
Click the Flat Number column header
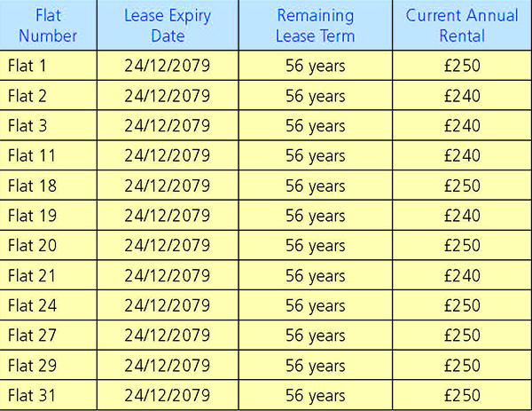pyautogui.click(x=48, y=26)
